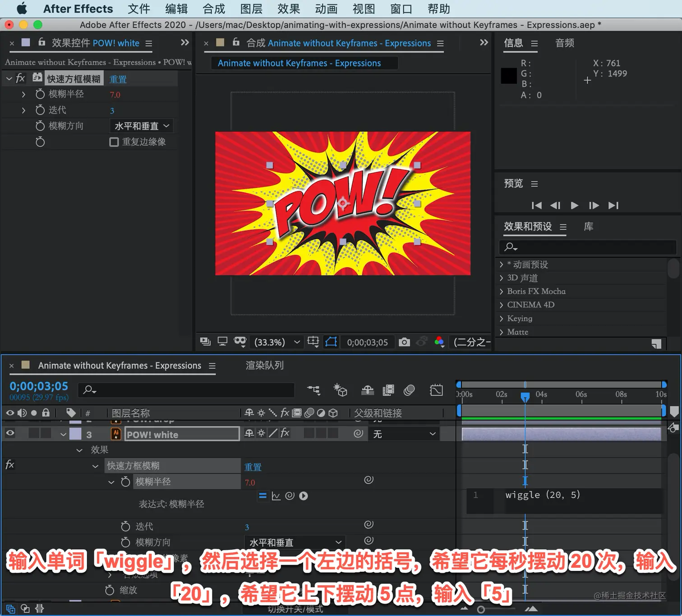
Task: Open the composition panel menu icon
Action: coord(440,43)
